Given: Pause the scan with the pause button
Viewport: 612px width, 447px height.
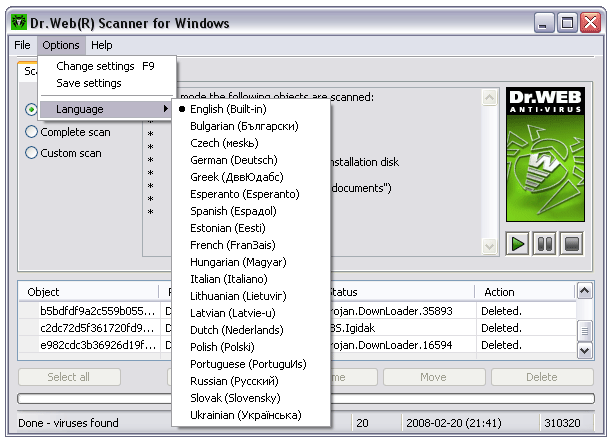Looking at the screenshot, I should [x=544, y=244].
